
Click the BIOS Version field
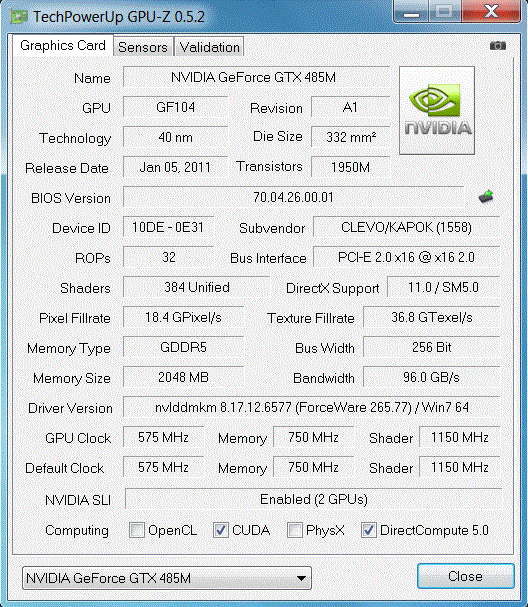[293, 197]
